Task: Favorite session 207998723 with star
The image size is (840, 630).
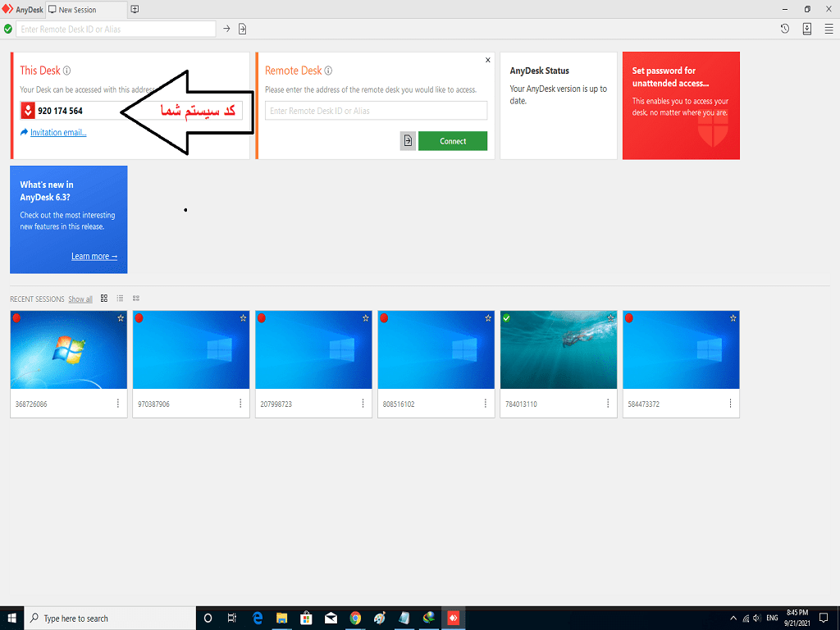Action: click(365, 318)
